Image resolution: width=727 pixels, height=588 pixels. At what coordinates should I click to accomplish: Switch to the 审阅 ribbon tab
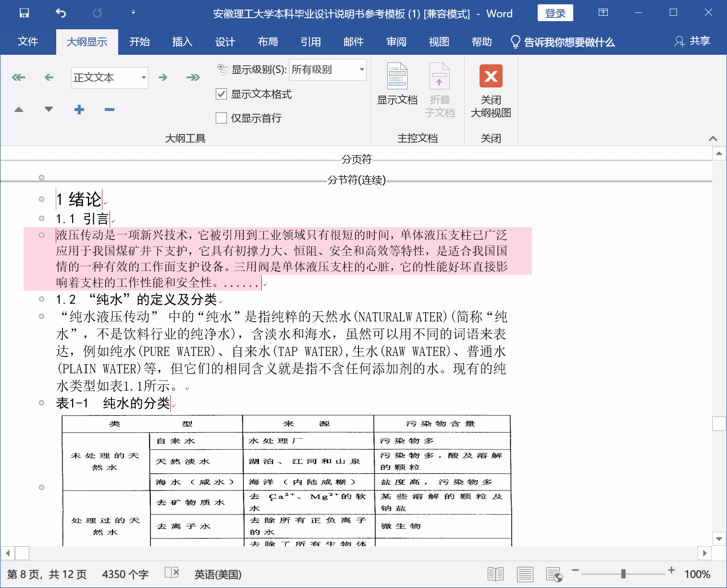(396, 42)
